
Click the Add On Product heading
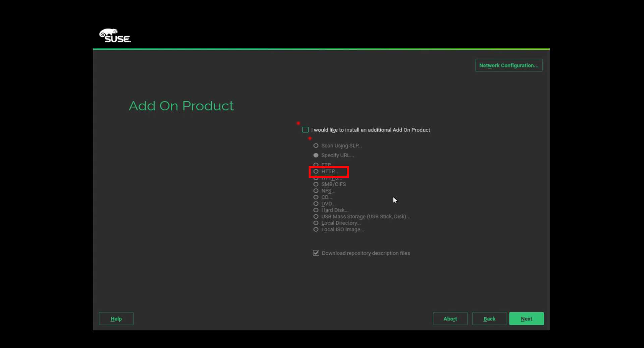coord(181,106)
